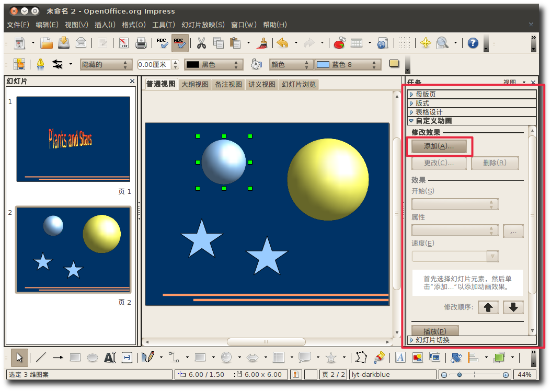Viewport: 551px width, 392px height.
Task: Click the Format Paintbrush icon
Action: tap(262, 43)
